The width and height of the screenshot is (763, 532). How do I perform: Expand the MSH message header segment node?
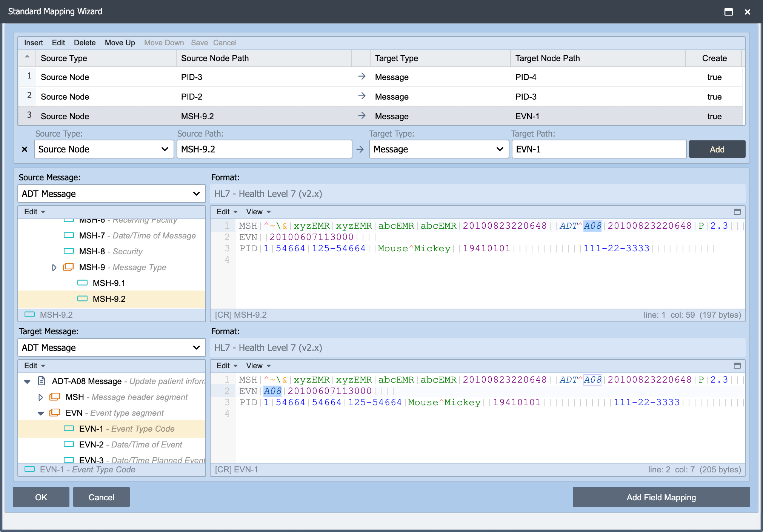(x=41, y=397)
